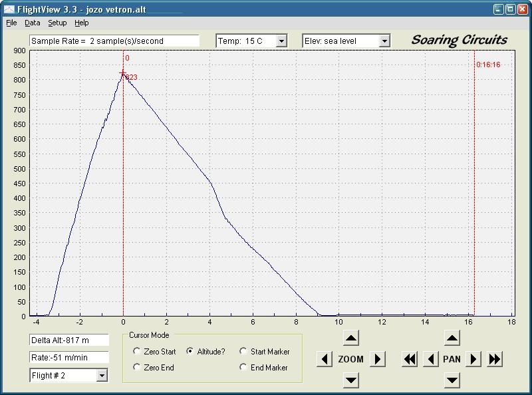Pan one step left with single arrow
This screenshot has width=532, height=395.
tap(431, 359)
